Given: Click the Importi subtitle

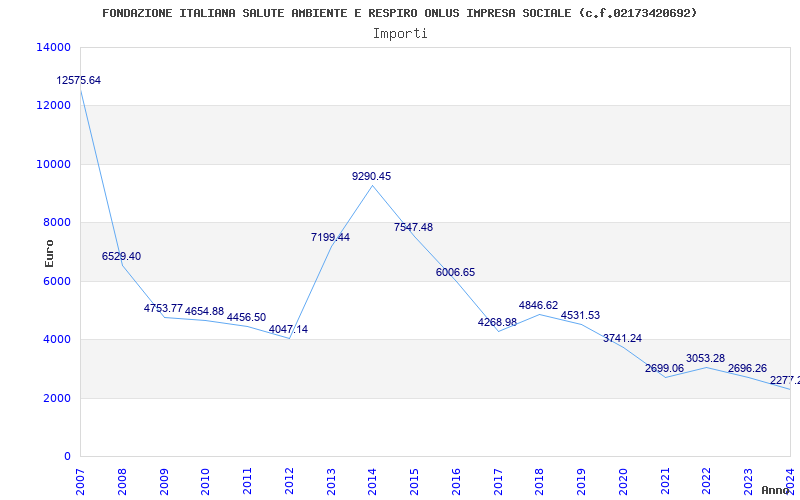Looking at the screenshot, I should click(x=400, y=34).
